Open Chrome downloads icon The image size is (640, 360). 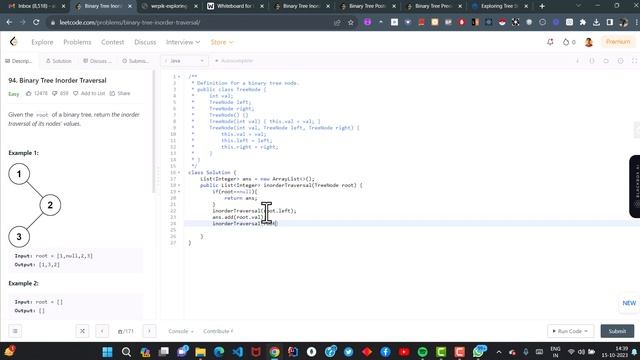596,22
